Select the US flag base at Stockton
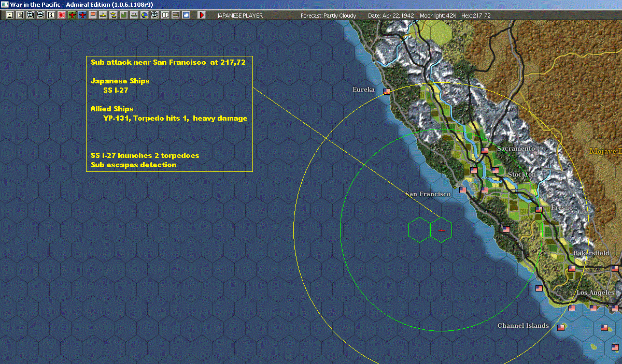 click(495, 170)
